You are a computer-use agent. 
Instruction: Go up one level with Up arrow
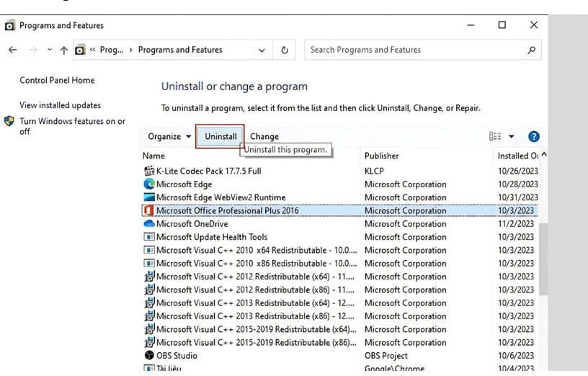[63, 50]
